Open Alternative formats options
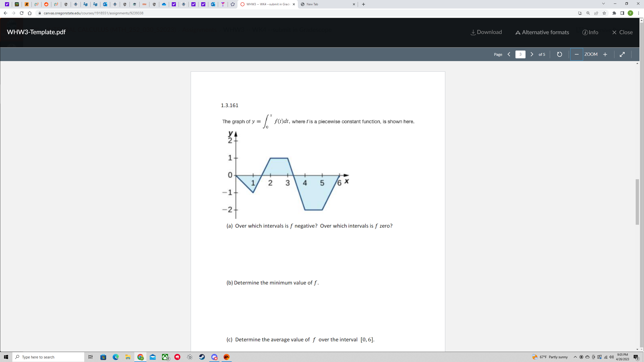Image resolution: width=644 pixels, height=362 pixels. pos(542,32)
